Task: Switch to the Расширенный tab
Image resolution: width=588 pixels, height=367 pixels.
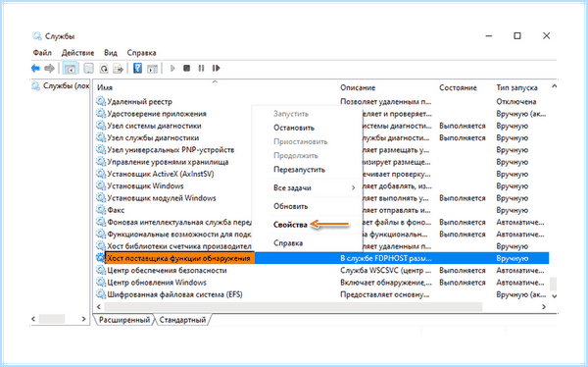Action: pyautogui.click(x=124, y=320)
